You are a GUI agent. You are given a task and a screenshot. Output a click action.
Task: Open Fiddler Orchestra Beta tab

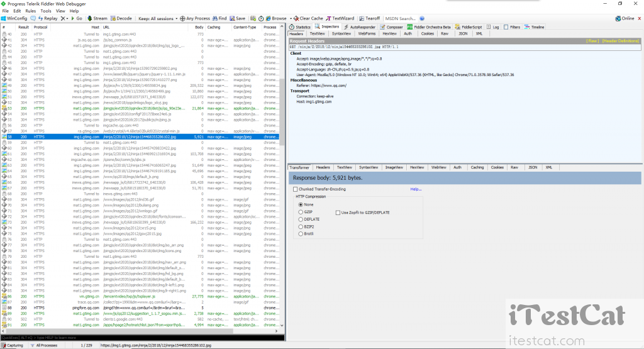[429, 27]
